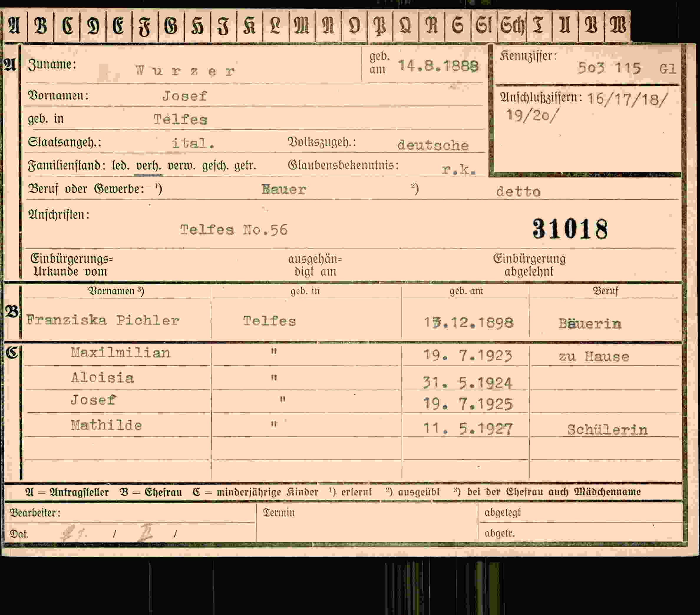The width and height of the screenshot is (700, 615).
Task: Select the index tab for letter F
Action: (x=145, y=26)
